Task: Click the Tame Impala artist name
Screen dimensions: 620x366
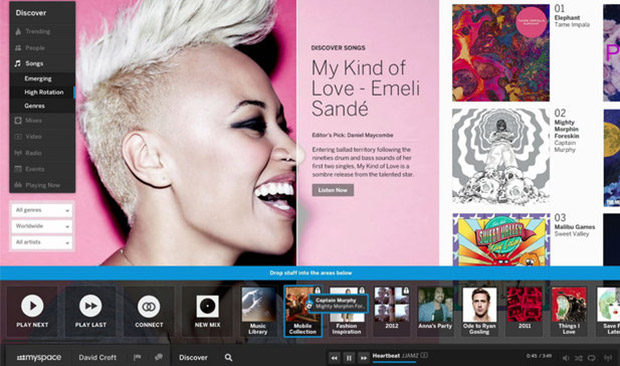Action: pyautogui.click(x=572, y=25)
